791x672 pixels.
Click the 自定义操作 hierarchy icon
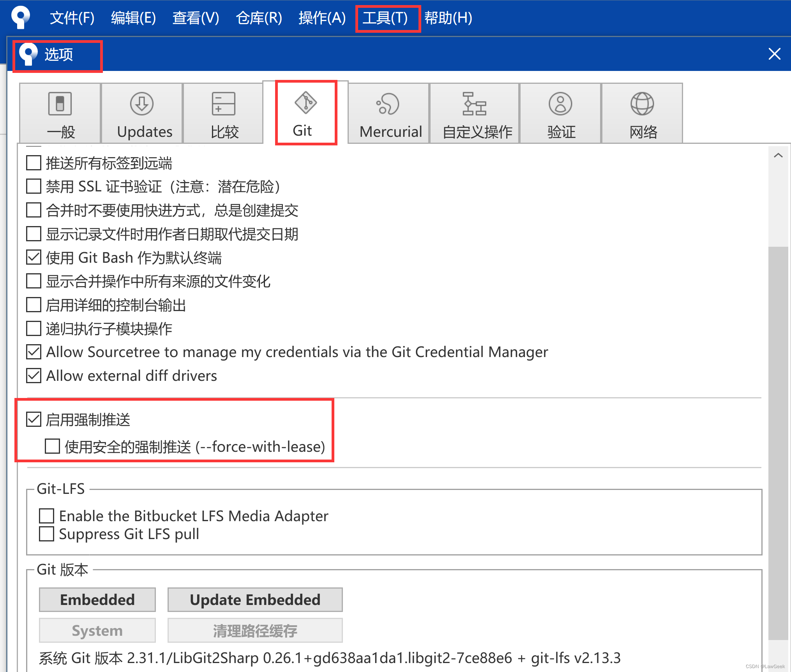click(x=474, y=104)
